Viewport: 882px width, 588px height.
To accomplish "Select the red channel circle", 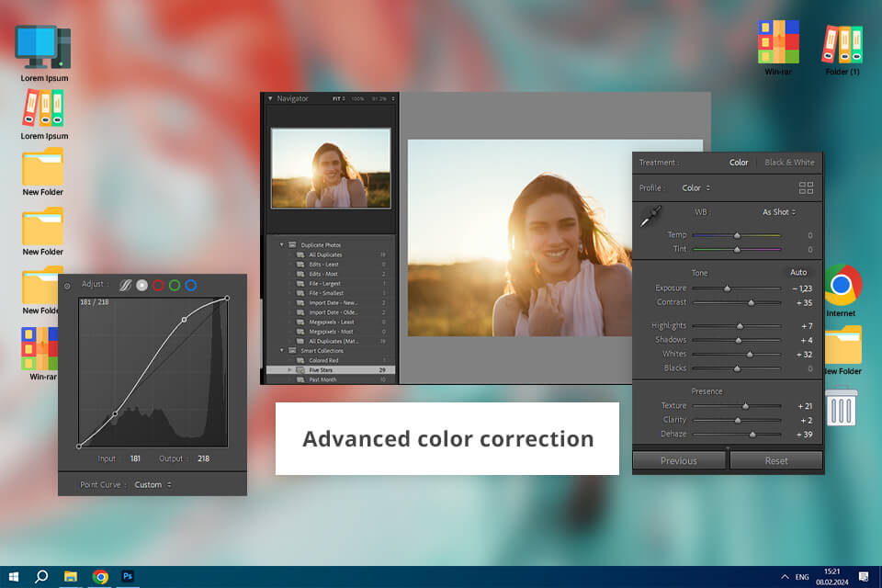I will pos(157,286).
